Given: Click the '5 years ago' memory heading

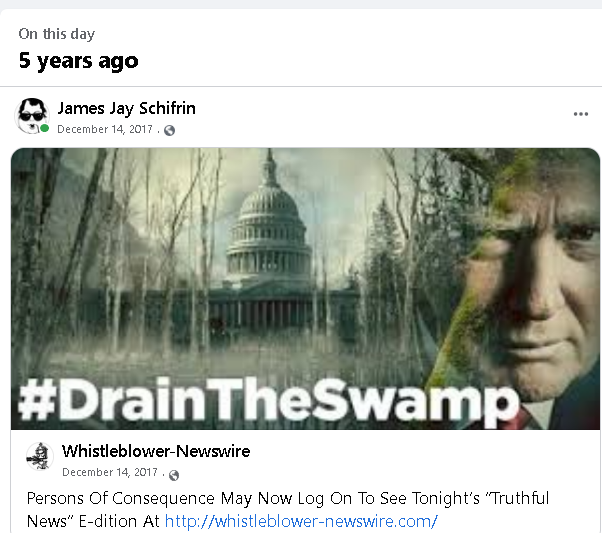Looking at the screenshot, I should (x=79, y=61).
